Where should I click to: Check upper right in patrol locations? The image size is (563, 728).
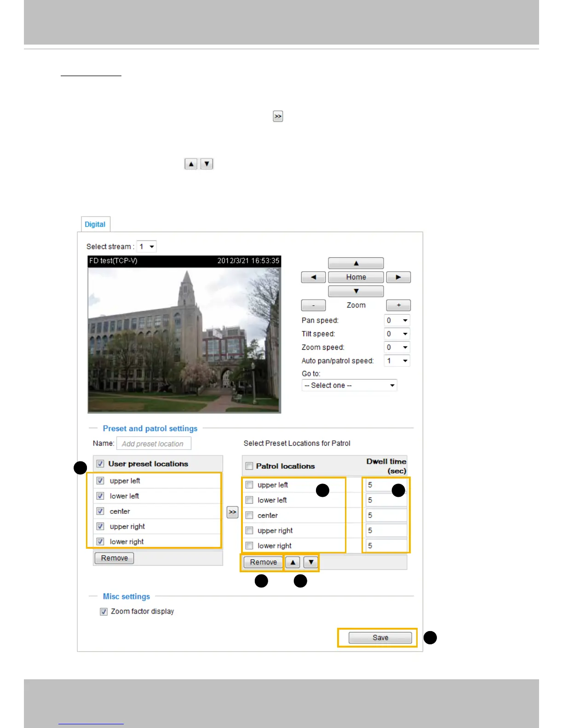(249, 530)
